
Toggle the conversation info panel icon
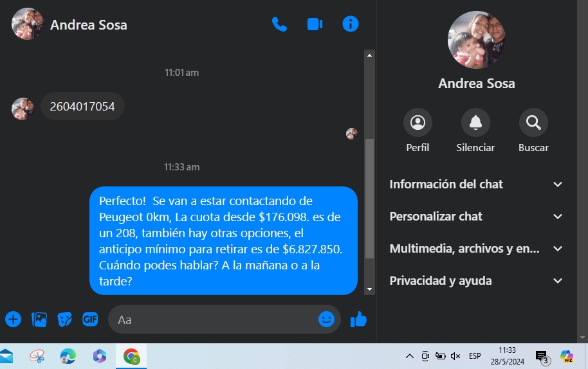pyautogui.click(x=351, y=24)
